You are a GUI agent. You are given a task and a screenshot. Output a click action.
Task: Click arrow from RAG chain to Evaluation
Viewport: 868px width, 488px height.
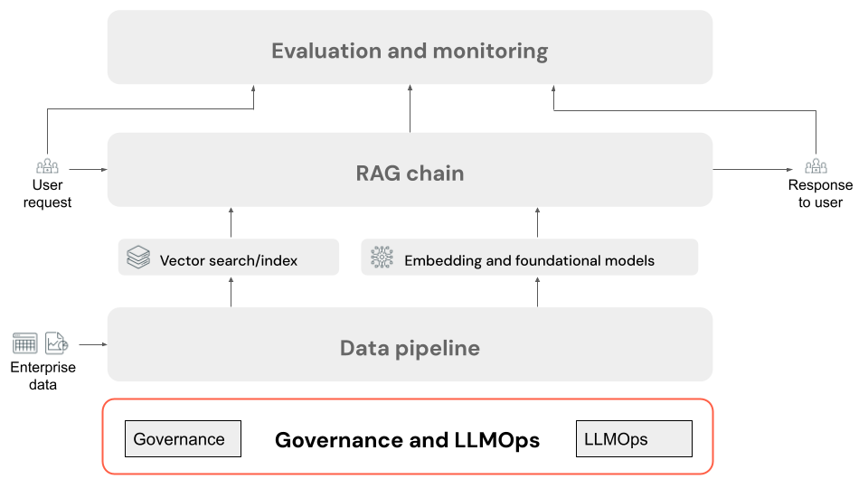tap(410, 108)
